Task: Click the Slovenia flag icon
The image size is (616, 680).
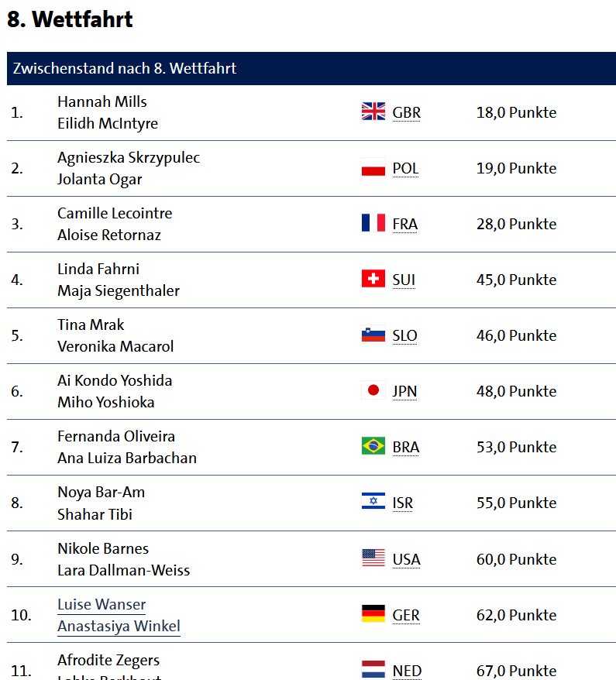Action: click(x=373, y=335)
